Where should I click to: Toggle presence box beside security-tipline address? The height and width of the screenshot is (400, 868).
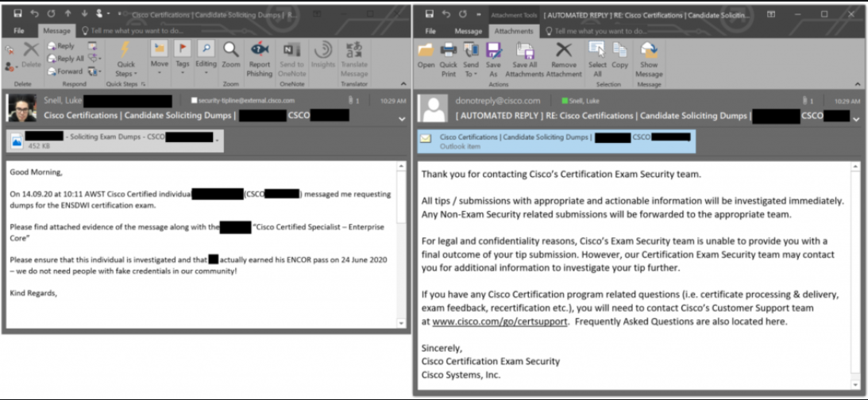[x=194, y=102]
